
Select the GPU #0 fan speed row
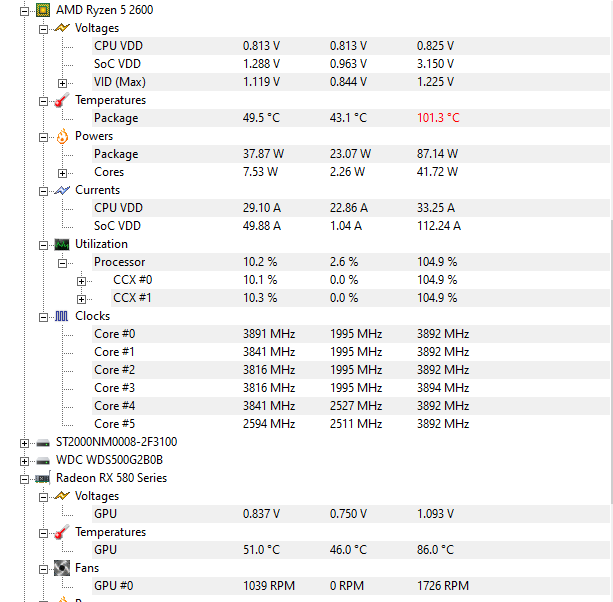tap(351, 586)
